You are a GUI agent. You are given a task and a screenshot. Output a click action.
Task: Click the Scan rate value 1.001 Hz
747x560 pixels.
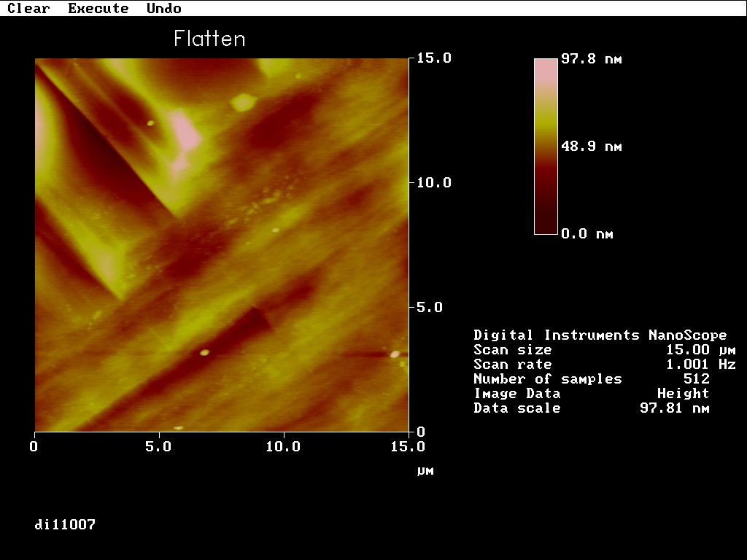pyautogui.click(x=700, y=365)
